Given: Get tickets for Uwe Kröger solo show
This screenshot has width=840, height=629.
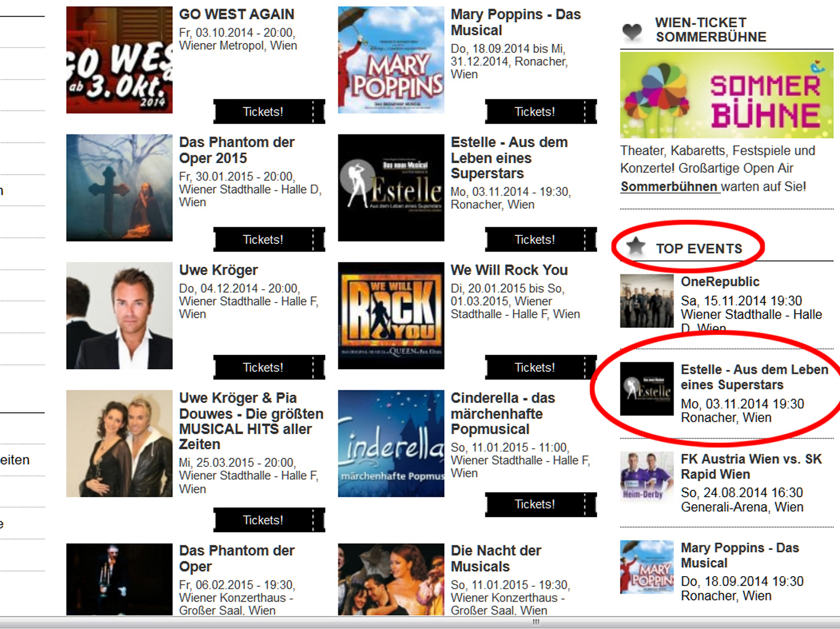Looking at the screenshot, I should pos(269,368).
